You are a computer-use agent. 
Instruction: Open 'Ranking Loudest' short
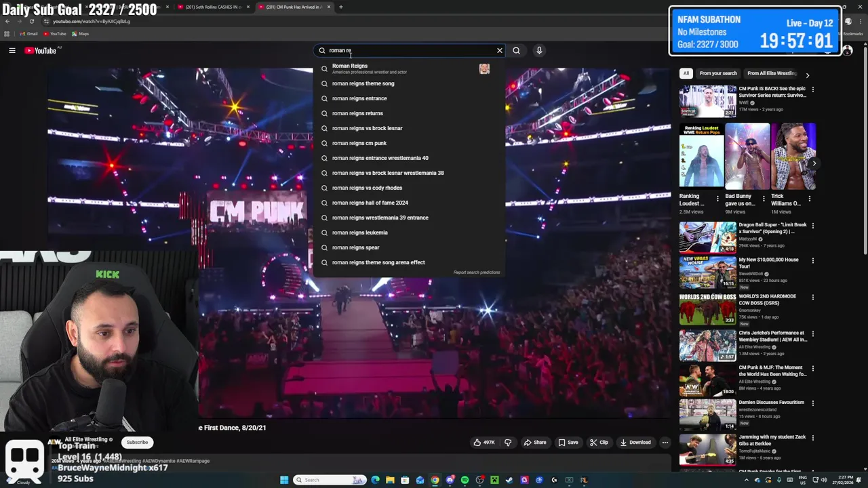pyautogui.click(x=702, y=155)
